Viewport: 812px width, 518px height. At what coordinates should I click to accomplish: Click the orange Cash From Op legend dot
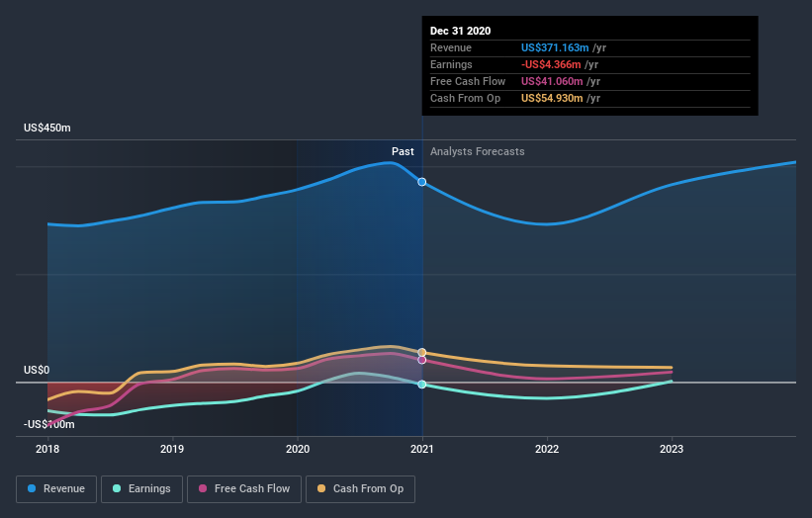click(x=321, y=488)
